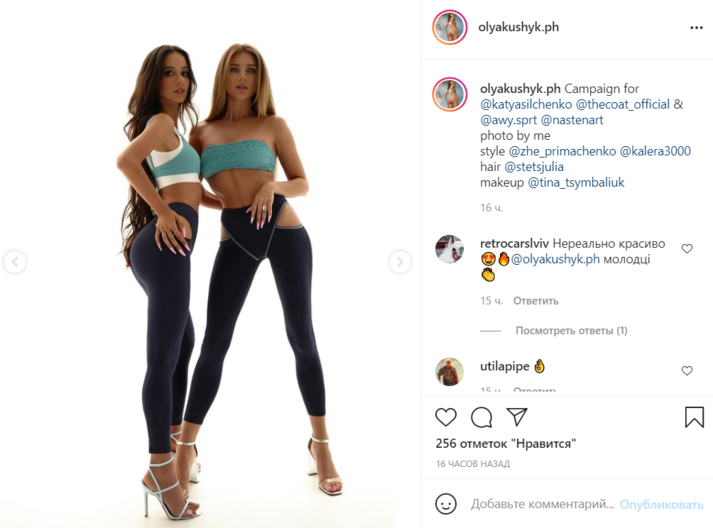Open the emoji picker smiley icon

point(446,504)
